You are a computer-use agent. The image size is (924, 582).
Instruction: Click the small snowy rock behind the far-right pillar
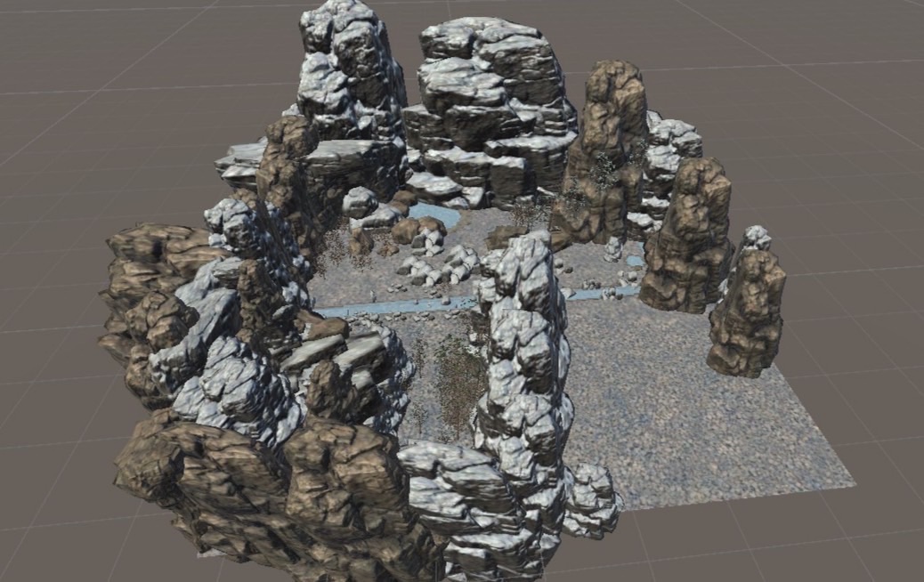(757, 238)
